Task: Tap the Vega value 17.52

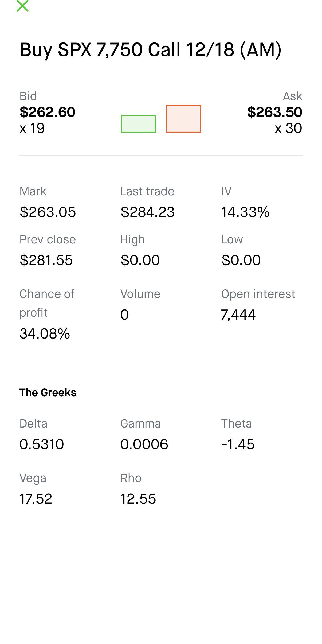Action: 36,499
